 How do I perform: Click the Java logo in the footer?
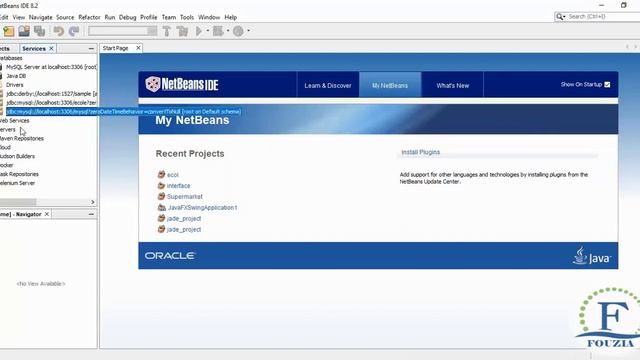(591, 256)
